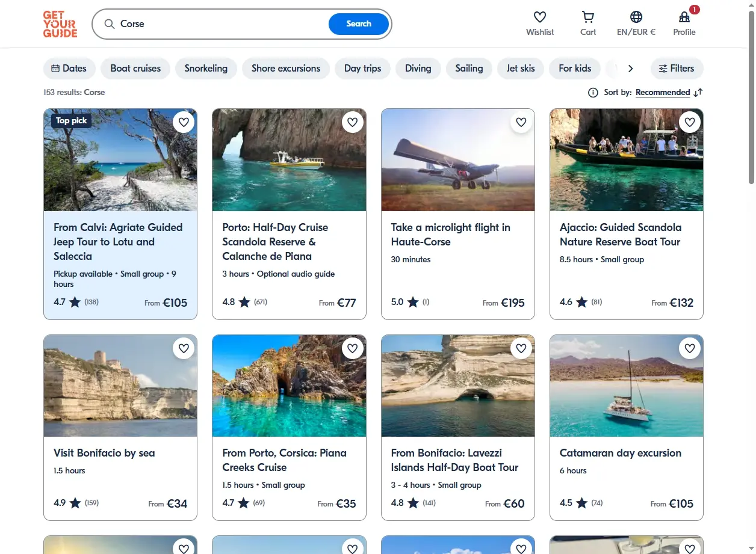
Task: Open Porto: Half-Day Cruise Scandola Reserve title
Action: 275,242
